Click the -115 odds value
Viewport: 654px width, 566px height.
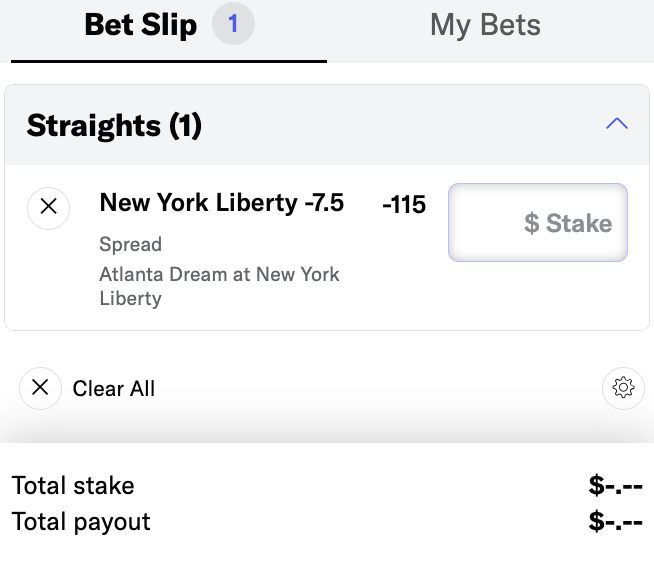tap(404, 205)
